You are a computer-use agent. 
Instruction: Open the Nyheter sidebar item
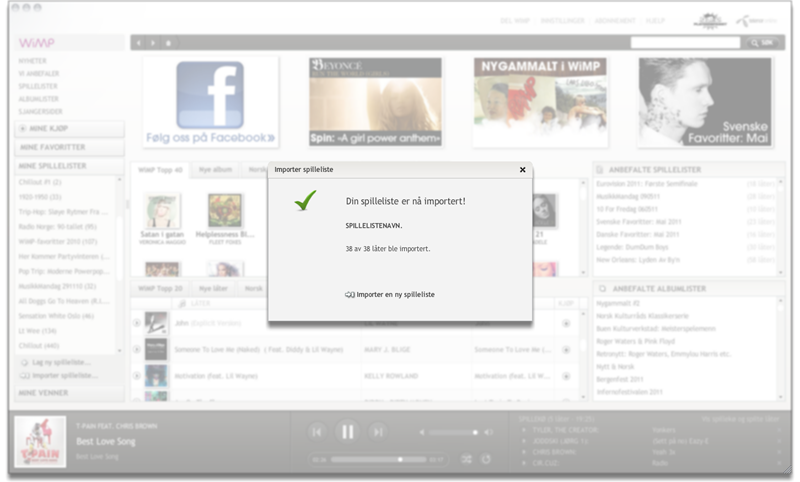(x=33, y=61)
